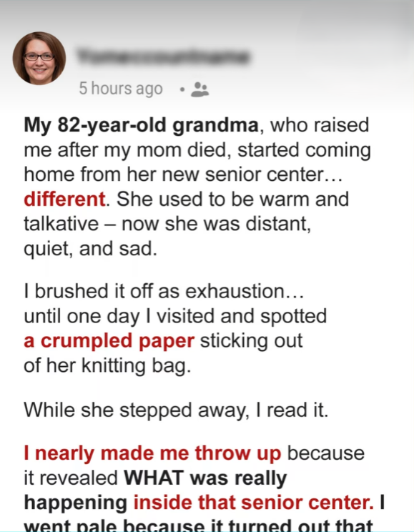The image size is (414, 532).
Task: Click the bold 'WHAT was really' text
Action: tap(205, 478)
